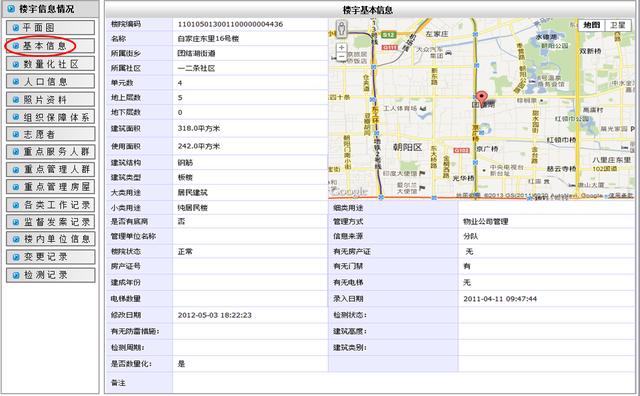Image resolution: width=640 pixels, height=396 pixels.
Task: Click 重点服务人群 sidebar button
Action: [50, 152]
